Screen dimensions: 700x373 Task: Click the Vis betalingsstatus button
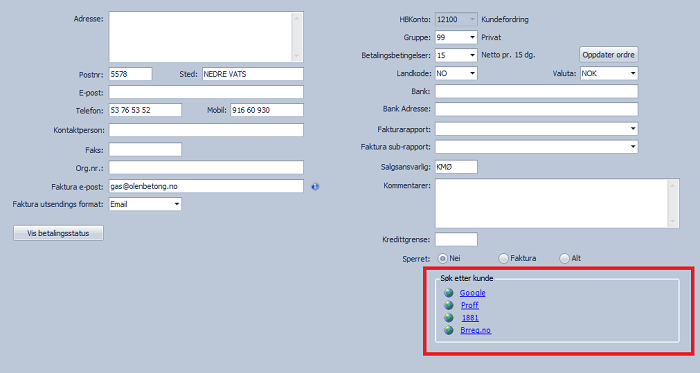pyautogui.click(x=58, y=233)
